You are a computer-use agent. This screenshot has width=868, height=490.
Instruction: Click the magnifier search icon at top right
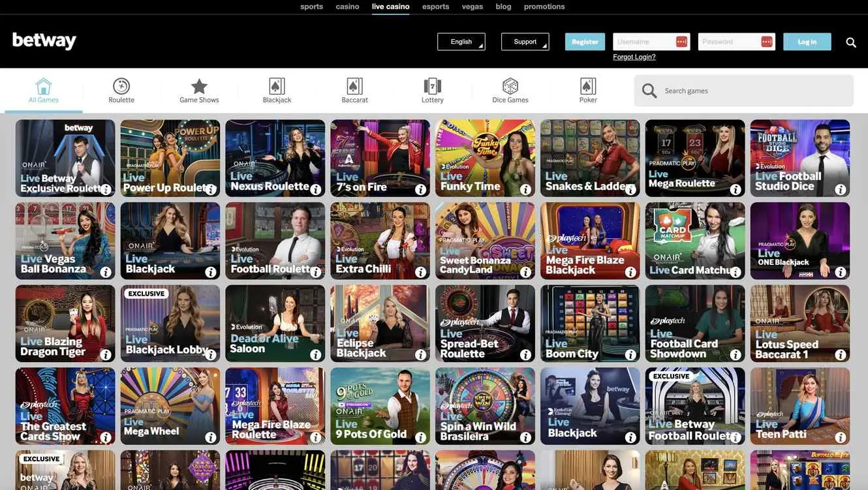pyautogui.click(x=850, y=41)
